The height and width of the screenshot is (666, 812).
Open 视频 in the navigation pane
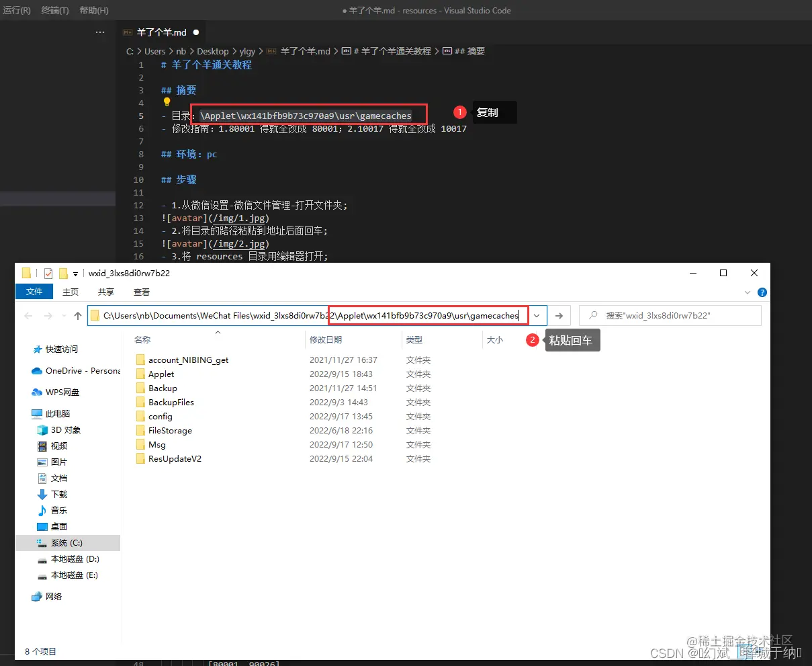tap(58, 446)
